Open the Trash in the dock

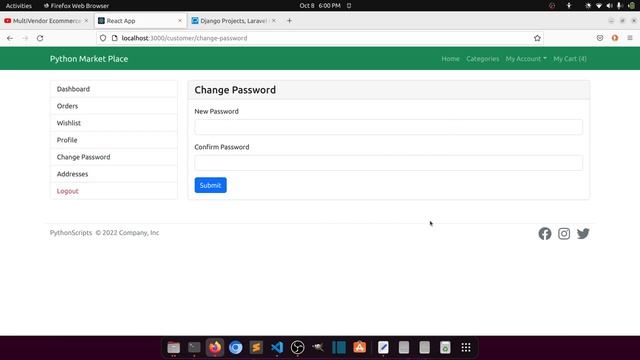[x=445, y=347]
